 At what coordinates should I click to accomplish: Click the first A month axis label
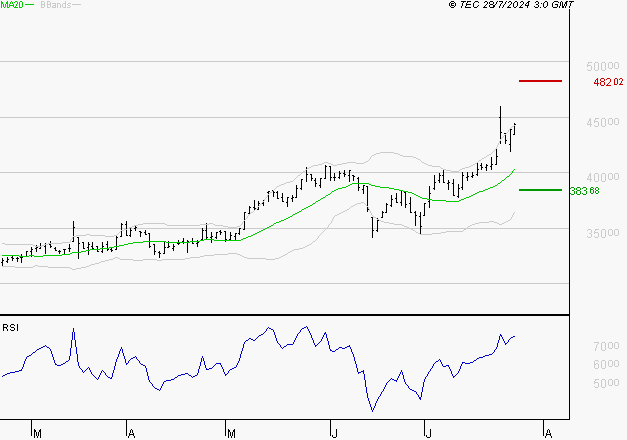(x=131, y=434)
